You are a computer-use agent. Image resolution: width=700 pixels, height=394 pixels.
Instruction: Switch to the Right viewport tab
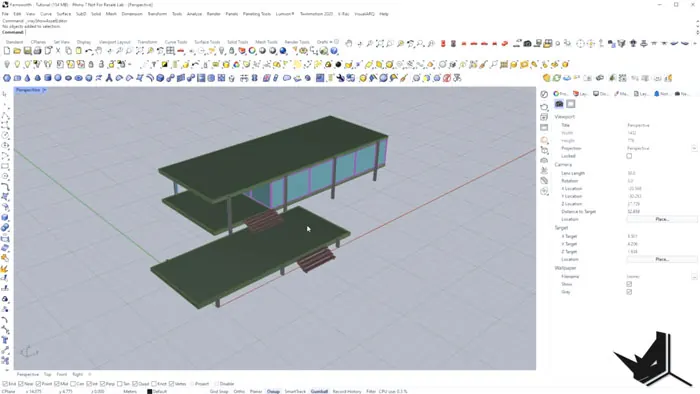[x=77, y=374]
